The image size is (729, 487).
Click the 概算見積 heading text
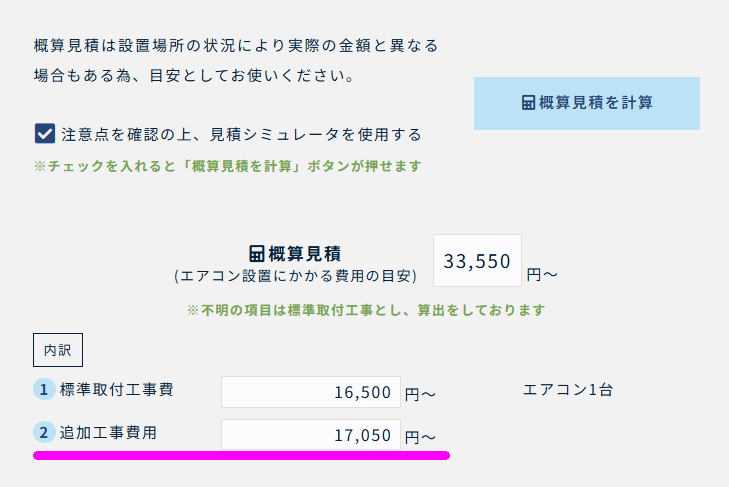point(305,254)
